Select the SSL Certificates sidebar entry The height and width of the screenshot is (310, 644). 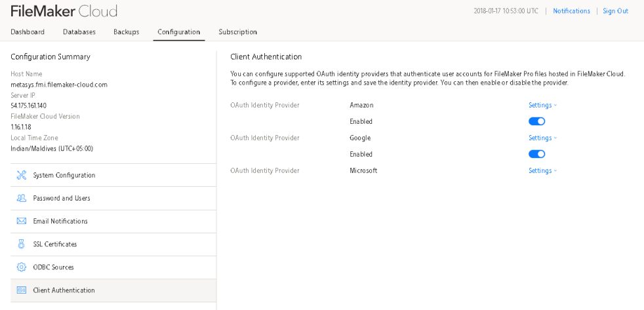point(55,244)
